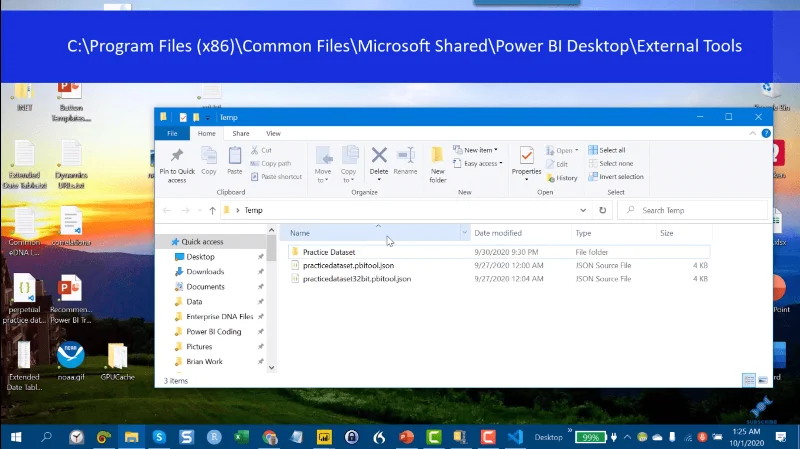Click the Up one level arrow

pyautogui.click(x=212, y=210)
